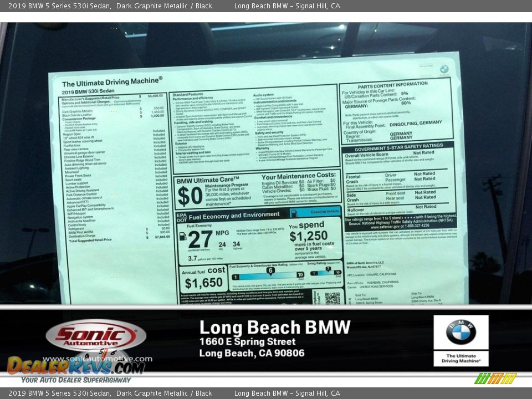
Task: Click the 24 city MPG value
Action: 222,244
